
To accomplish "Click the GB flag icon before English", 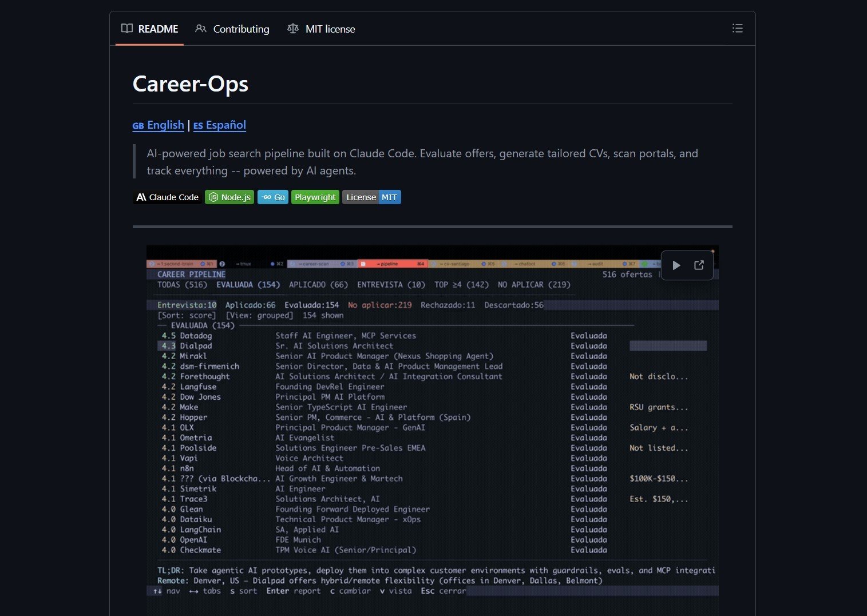I will (138, 125).
